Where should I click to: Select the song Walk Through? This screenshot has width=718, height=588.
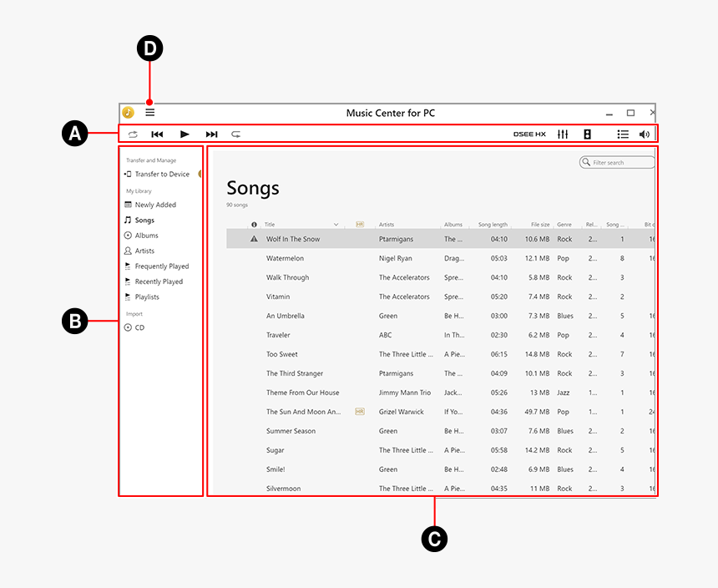(x=287, y=277)
